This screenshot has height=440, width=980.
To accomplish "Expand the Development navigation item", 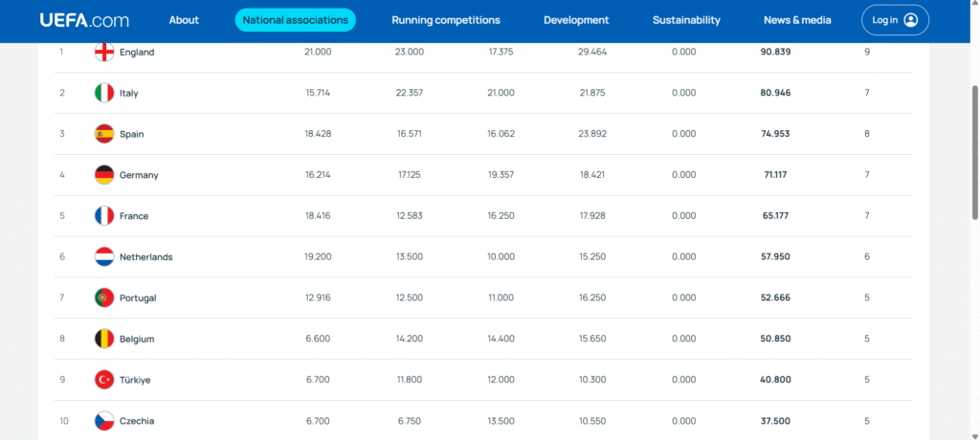I will pos(576,20).
